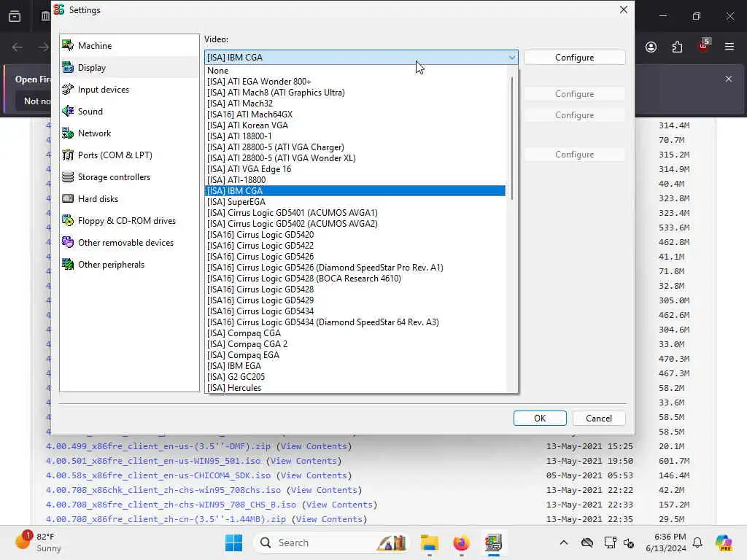Show hidden system tray icons
The image size is (747, 560).
(564, 542)
